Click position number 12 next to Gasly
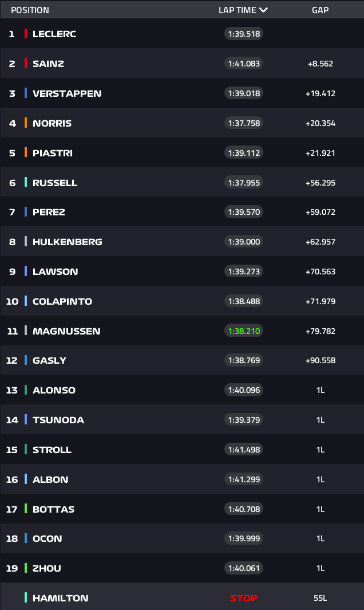The width and height of the screenshot is (364, 610). (x=11, y=361)
